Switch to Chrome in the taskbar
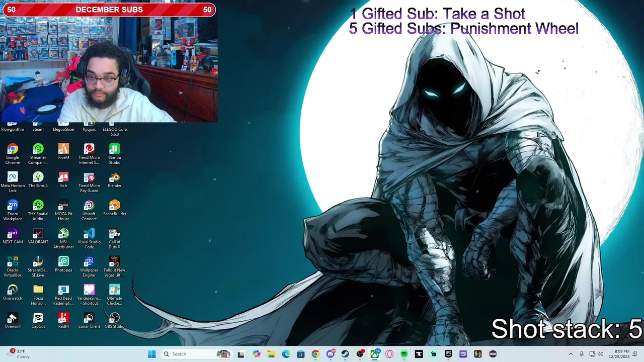 click(x=315, y=354)
